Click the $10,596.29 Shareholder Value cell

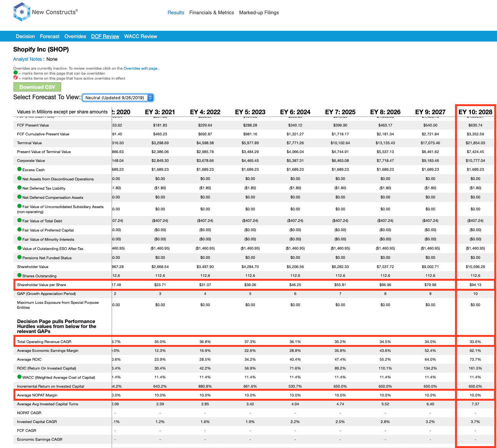point(475,267)
